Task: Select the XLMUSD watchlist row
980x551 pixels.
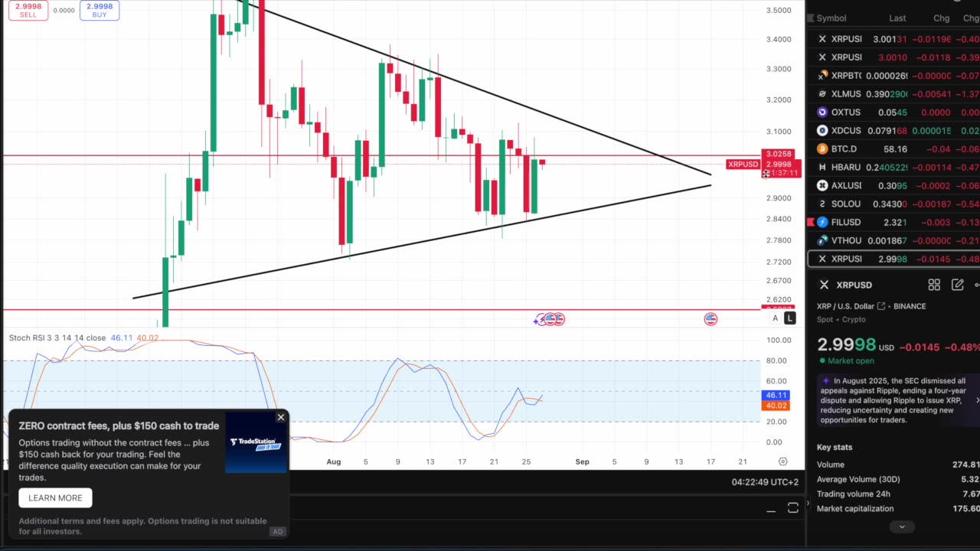Action: (x=894, y=94)
